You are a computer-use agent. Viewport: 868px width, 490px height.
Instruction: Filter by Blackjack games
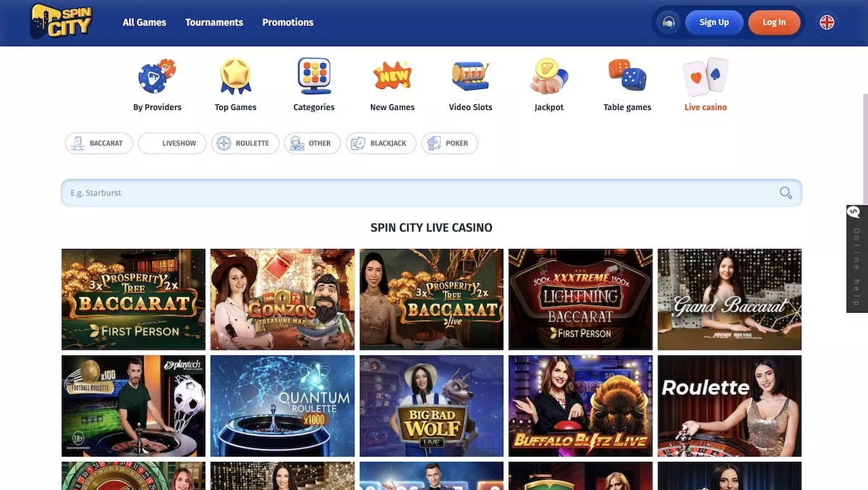[x=380, y=143]
